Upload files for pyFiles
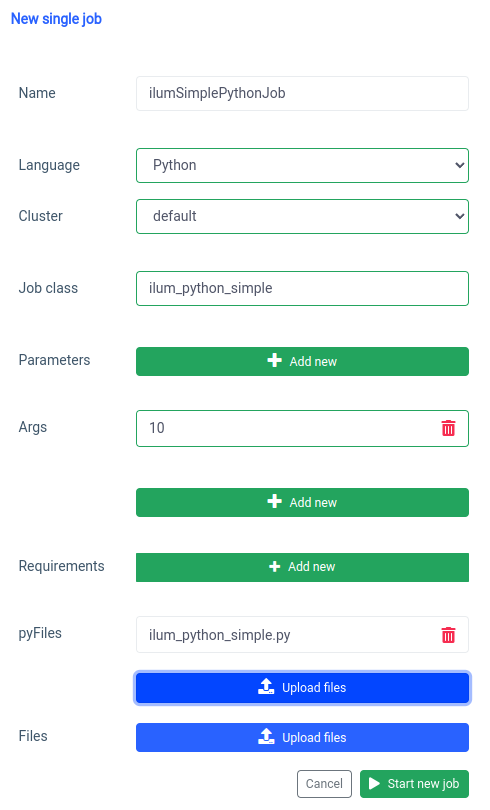This screenshot has width=490, height=810. 302,688
